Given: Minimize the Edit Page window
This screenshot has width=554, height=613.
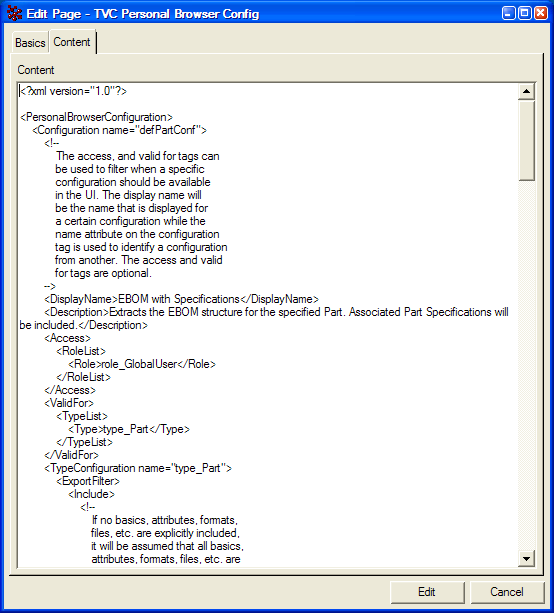Looking at the screenshot, I should point(508,13).
